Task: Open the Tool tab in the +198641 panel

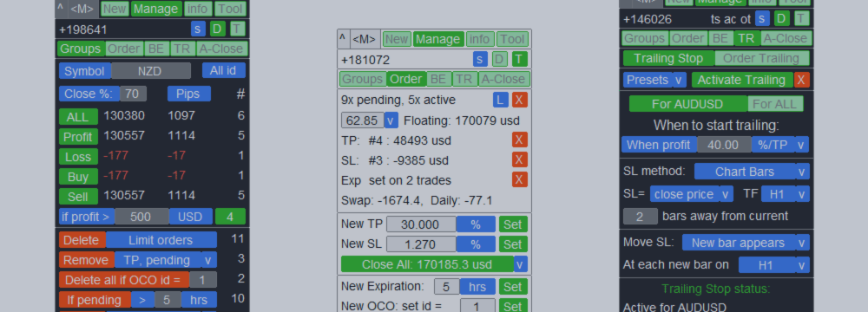Action: point(230,9)
